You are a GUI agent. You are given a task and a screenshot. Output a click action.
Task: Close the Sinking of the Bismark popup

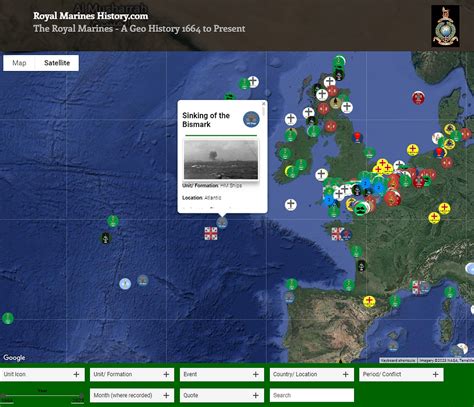point(263,103)
